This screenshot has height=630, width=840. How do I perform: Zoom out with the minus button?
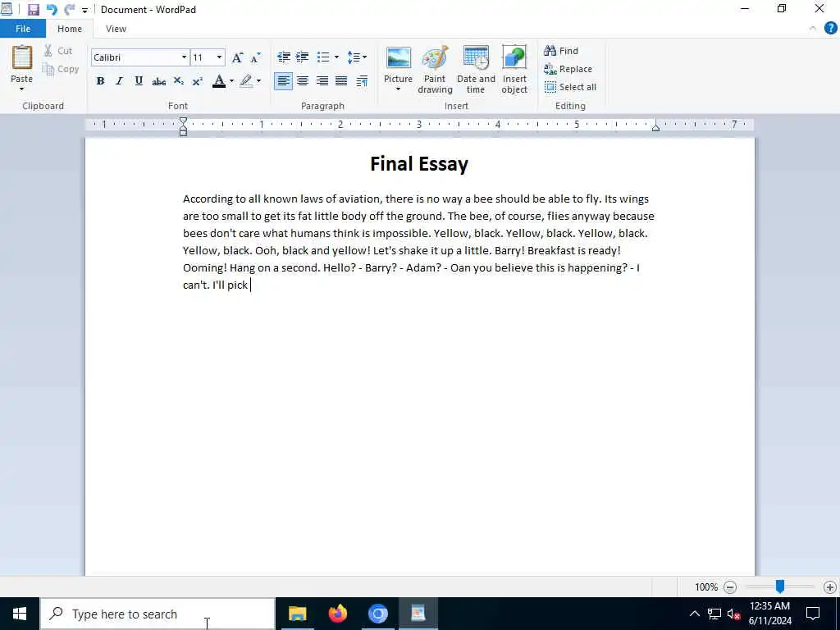coord(729,587)
